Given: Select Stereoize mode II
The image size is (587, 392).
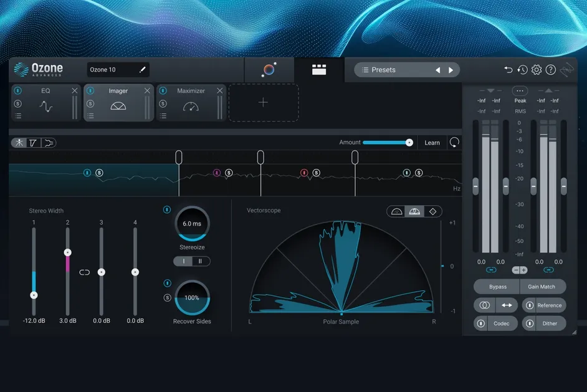Looking at the screenshot, I should (200, 261).
